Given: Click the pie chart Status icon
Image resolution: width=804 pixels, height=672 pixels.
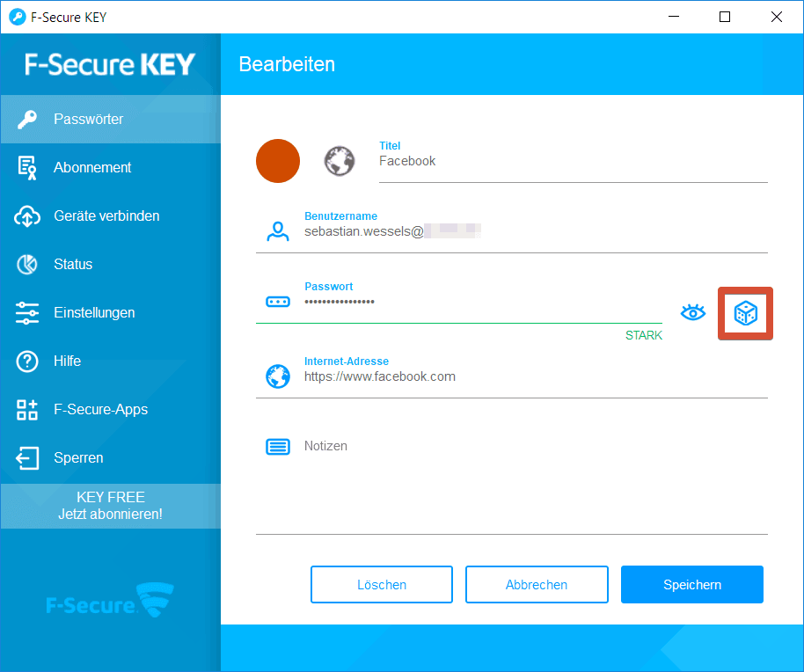Looking at the screenshot, I should pos(27,265).
